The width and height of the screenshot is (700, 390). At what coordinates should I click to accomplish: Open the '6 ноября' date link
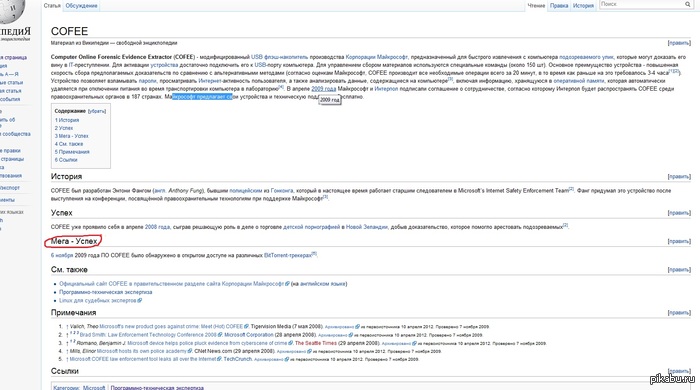tap(62, 255)
